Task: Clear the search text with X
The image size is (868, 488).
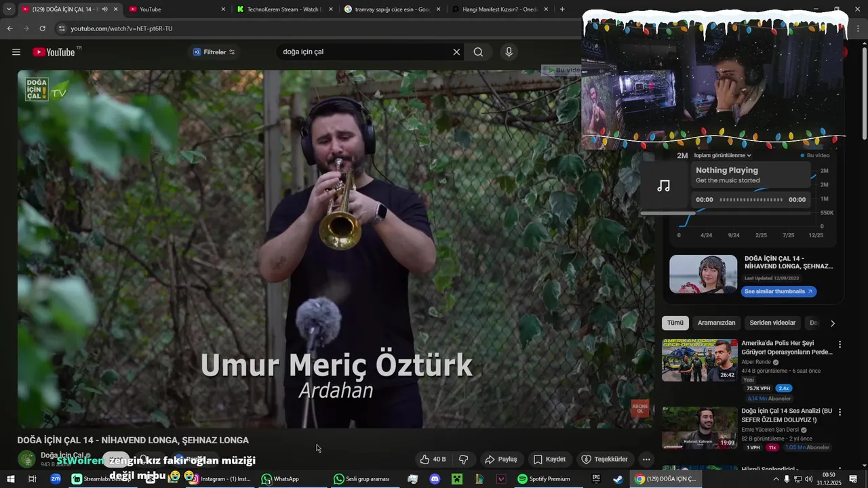Action: [456, 52]
